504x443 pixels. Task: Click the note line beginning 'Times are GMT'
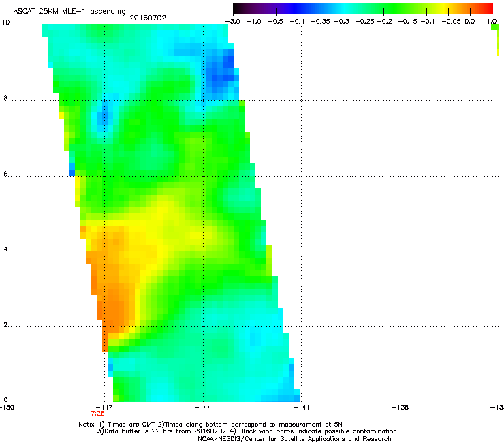click(x=210, y=425)
